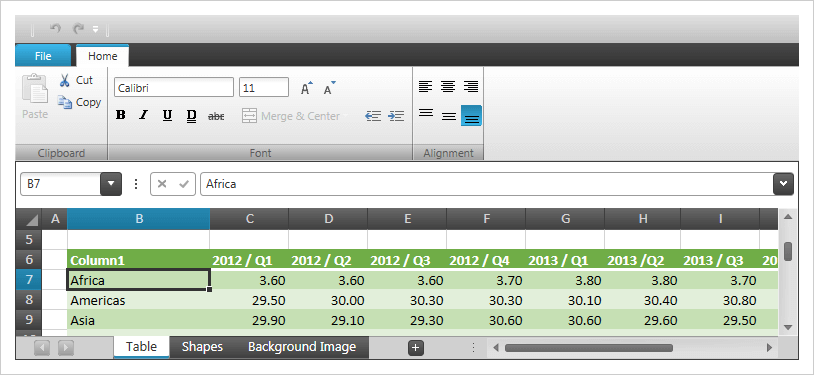Click the 29.10 cell in Asia row
The height and width of the screenshot is (375, 814).
tap(328, 320)
